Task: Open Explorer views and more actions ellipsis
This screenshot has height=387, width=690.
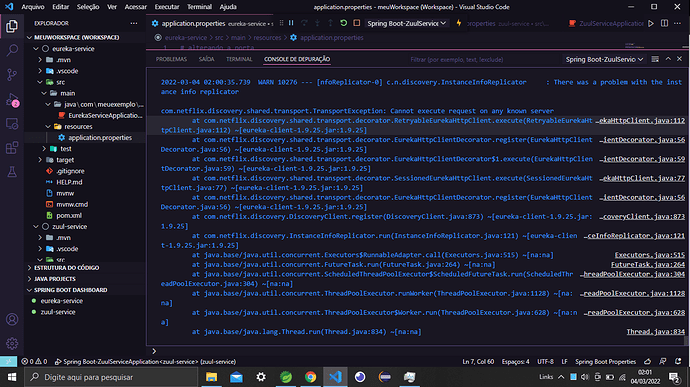Action: click(134, 23)
